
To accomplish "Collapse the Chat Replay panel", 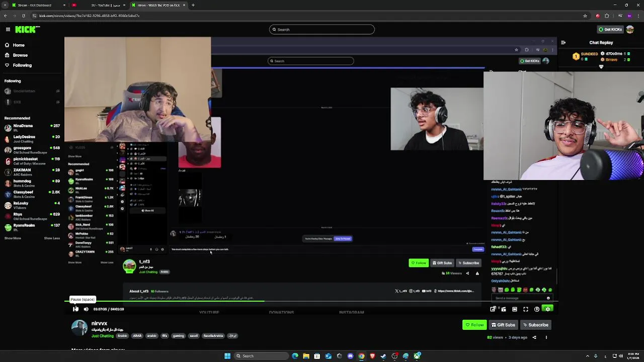I will point(563,43).
